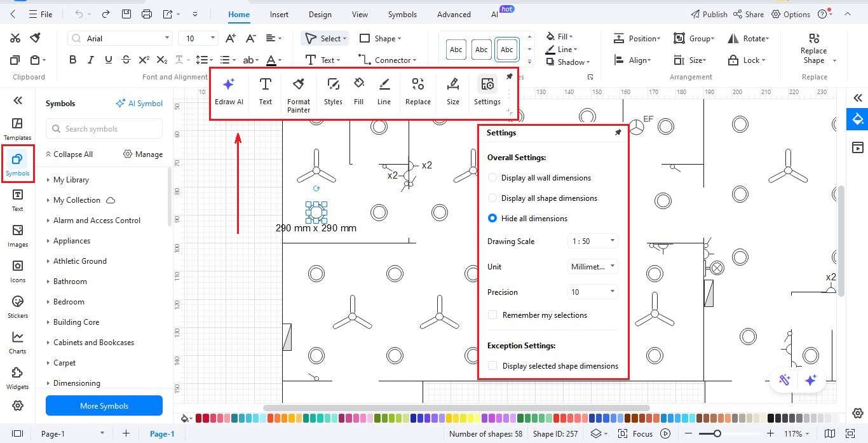Open the Size tool in floating toolbar

pyautogui.click(x=453, y=92)
